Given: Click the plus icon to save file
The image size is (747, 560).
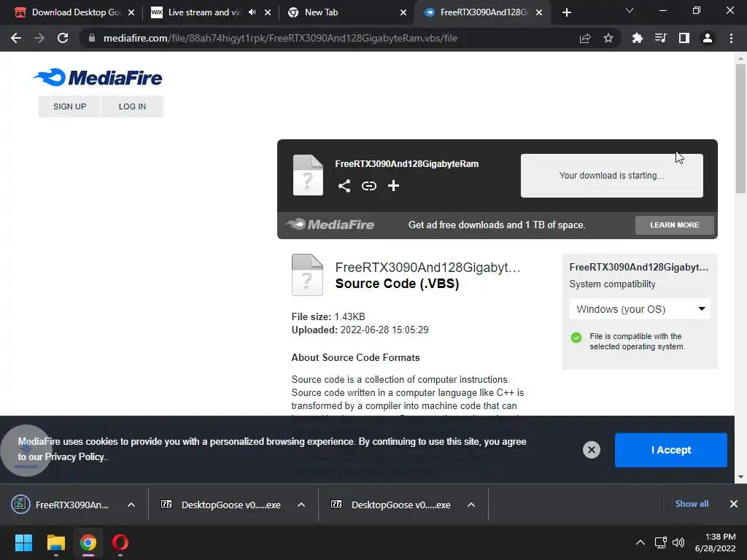Looking at the screenshot, I should [x=393, y=186].
